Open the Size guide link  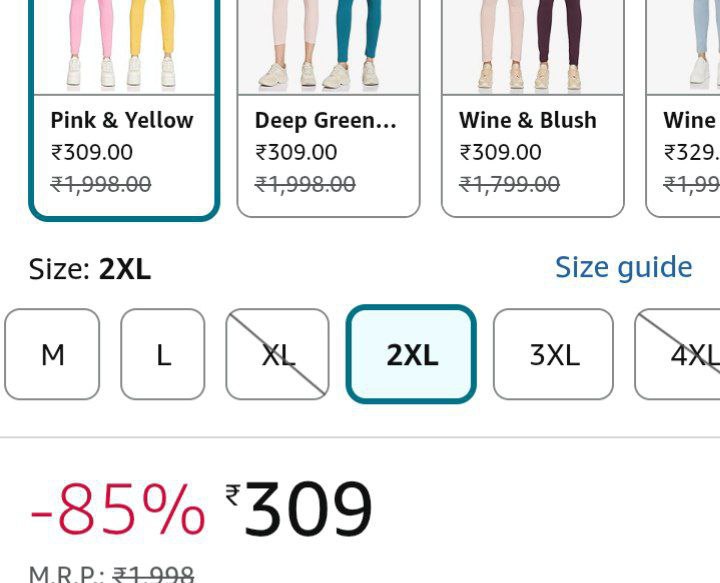pos(623,267)
